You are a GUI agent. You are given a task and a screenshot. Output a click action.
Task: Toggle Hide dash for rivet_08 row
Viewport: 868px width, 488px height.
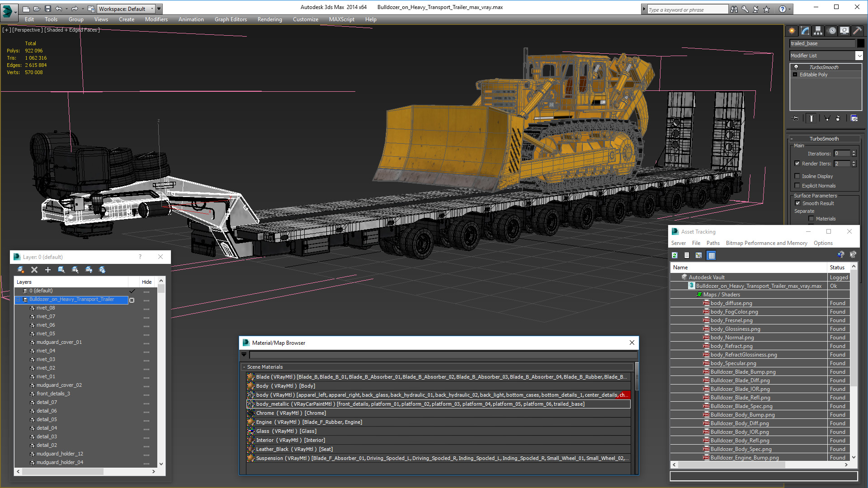coord(146,309)
